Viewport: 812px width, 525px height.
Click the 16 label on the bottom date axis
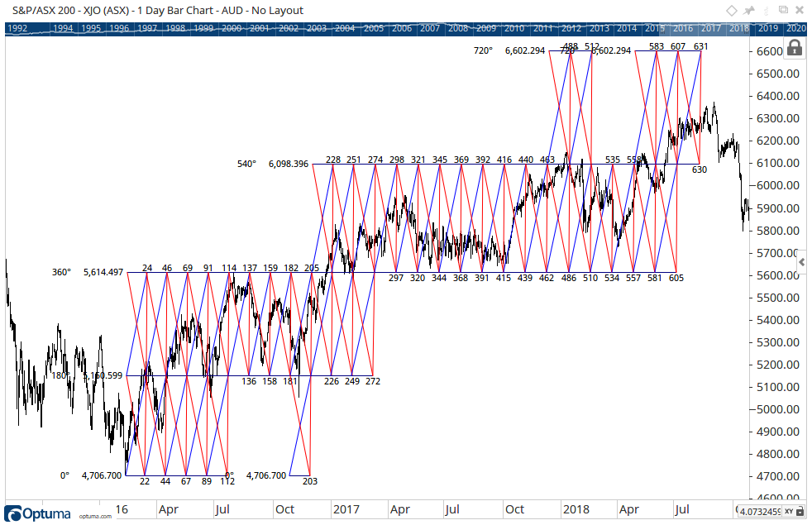point(122,509)
